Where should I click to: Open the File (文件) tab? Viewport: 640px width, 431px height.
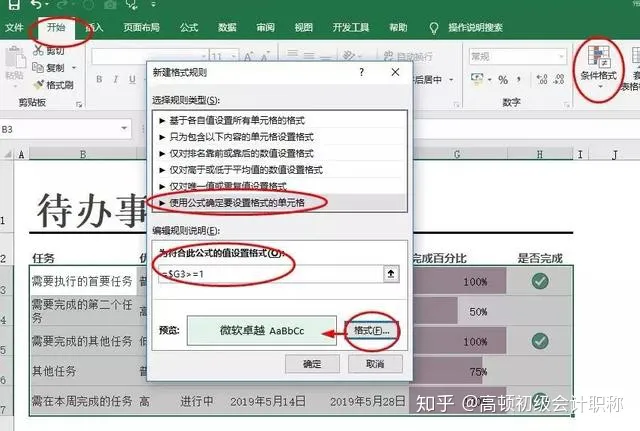pos(14,27)
